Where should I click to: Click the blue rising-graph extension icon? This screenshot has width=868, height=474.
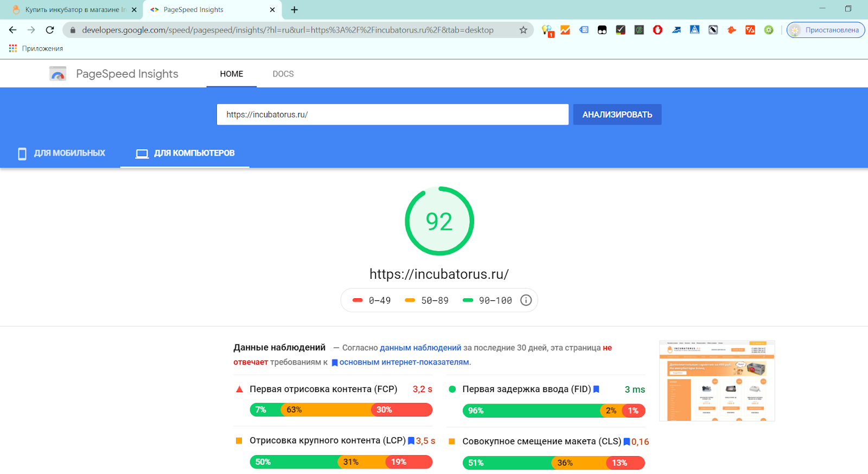point(676,30)
